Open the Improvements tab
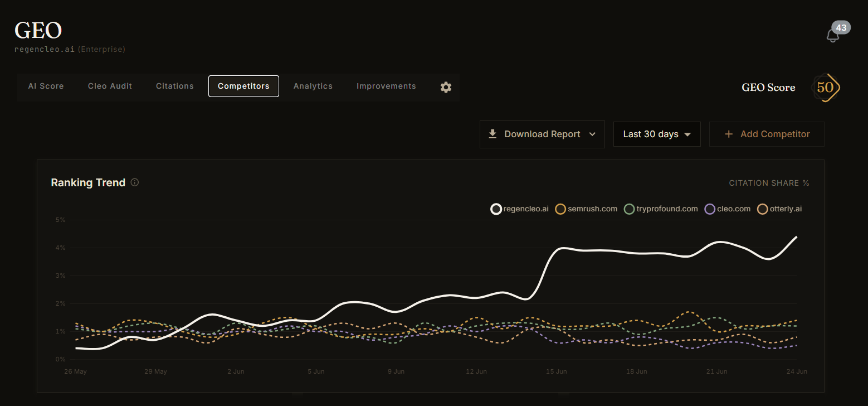Viewport: 868px width, 406px height. pyautogui.click(x=386, y=86)
